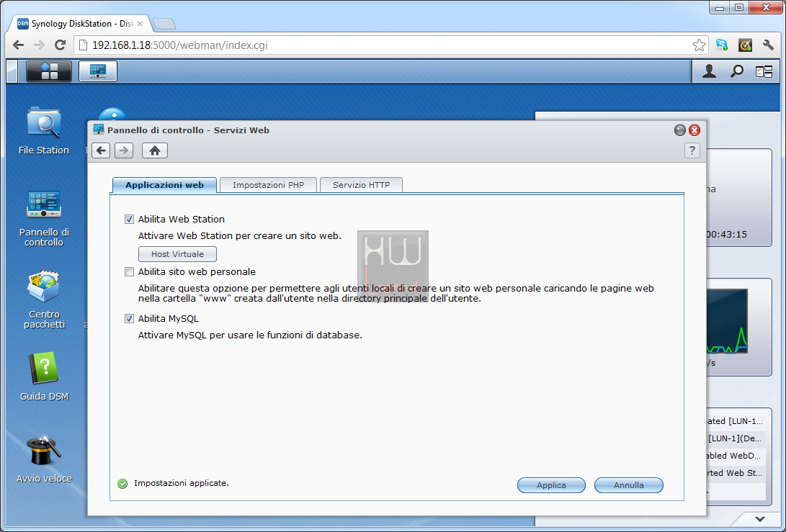This screenshot has width=786, height=532.
Task: Bookmark the page with the star icon
Action: click(699, 45)
